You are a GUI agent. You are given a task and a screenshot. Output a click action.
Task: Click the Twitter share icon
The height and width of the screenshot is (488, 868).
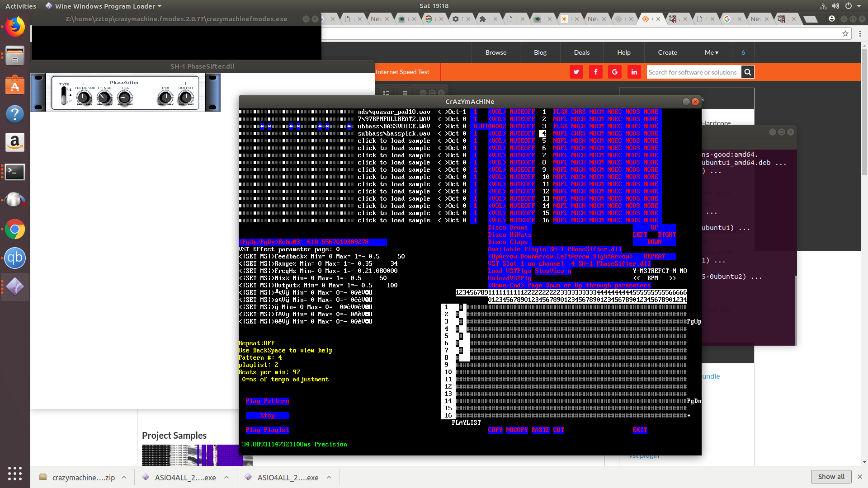click(576, 72)
